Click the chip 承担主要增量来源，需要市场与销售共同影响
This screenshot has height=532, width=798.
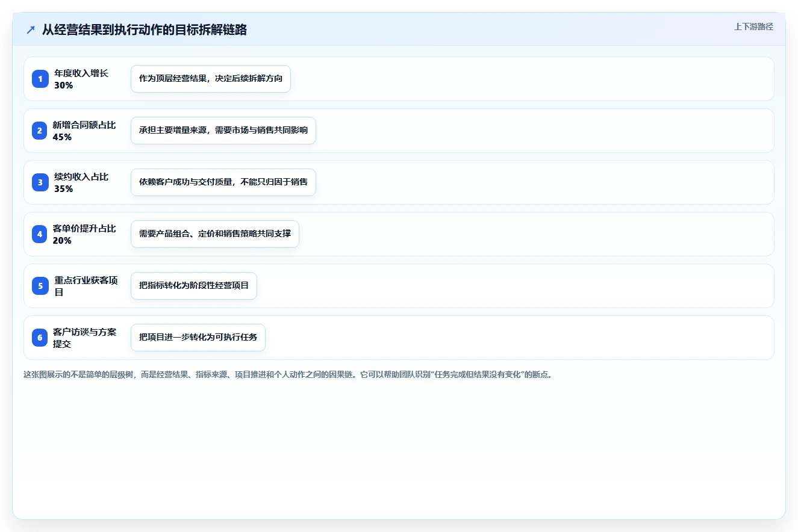223,131
